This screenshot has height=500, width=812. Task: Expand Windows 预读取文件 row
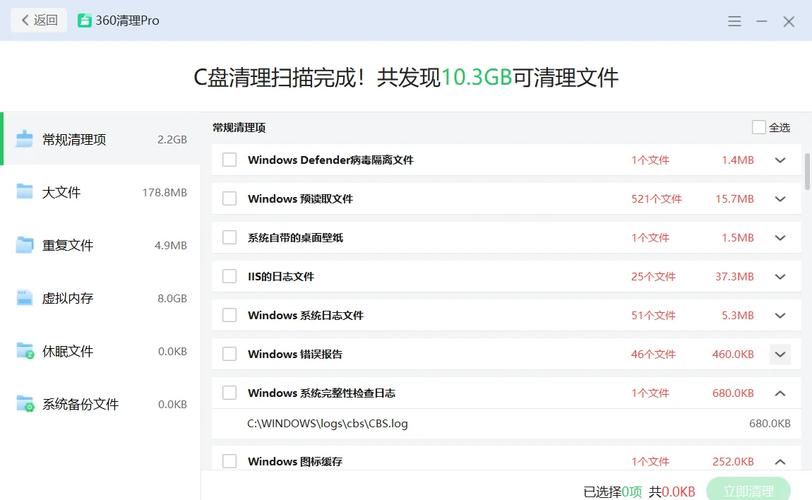(x=780, y=199)
